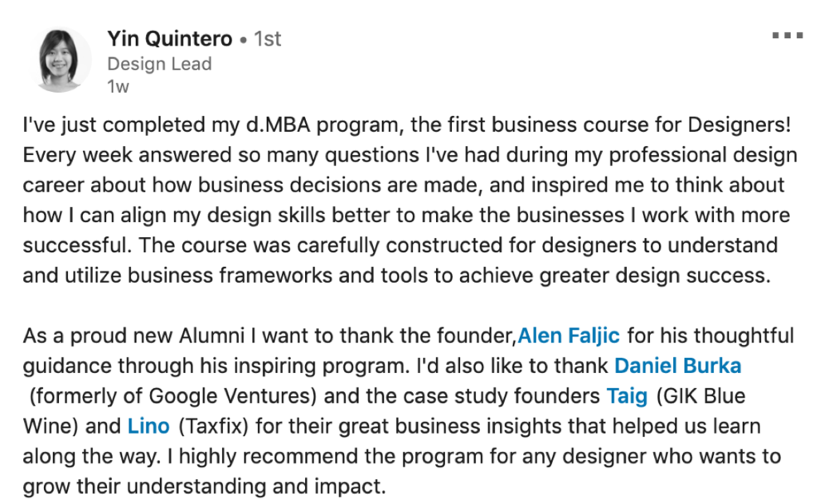Open the post via the 1w timestamp
The image size is (829, 504).
click(116, 85)
